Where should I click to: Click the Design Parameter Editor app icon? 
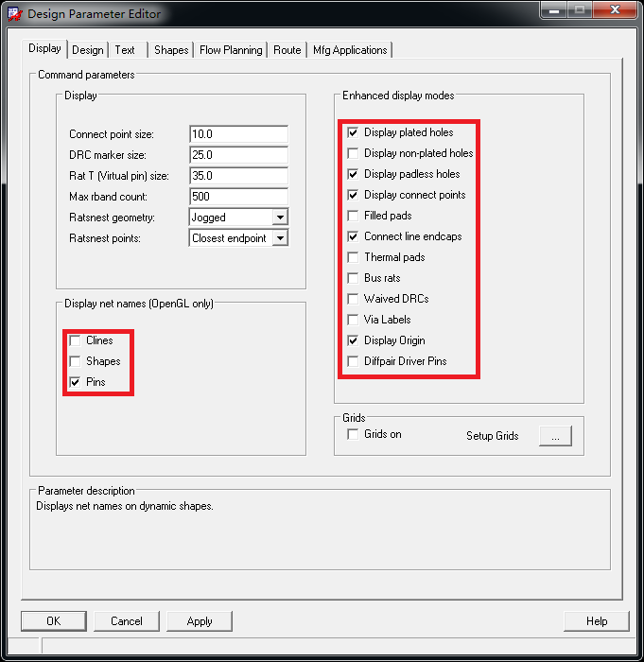click(x=15, y=14)
